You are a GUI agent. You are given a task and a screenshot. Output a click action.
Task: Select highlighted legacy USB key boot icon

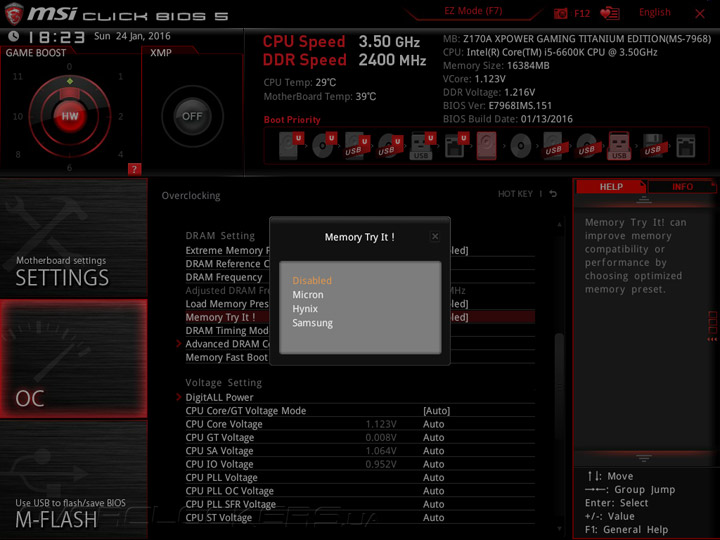coord(619,146)
